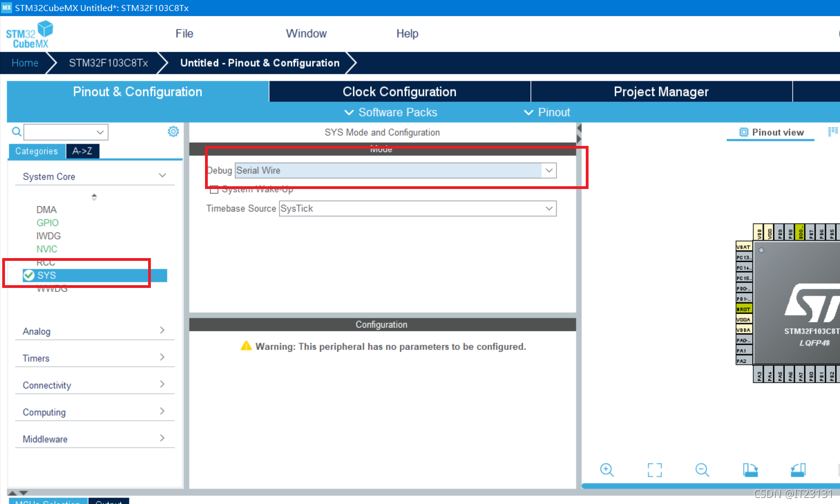Click the VSSA pin on the chip
The image size is (840, 504).
click(x=744, y=319)
